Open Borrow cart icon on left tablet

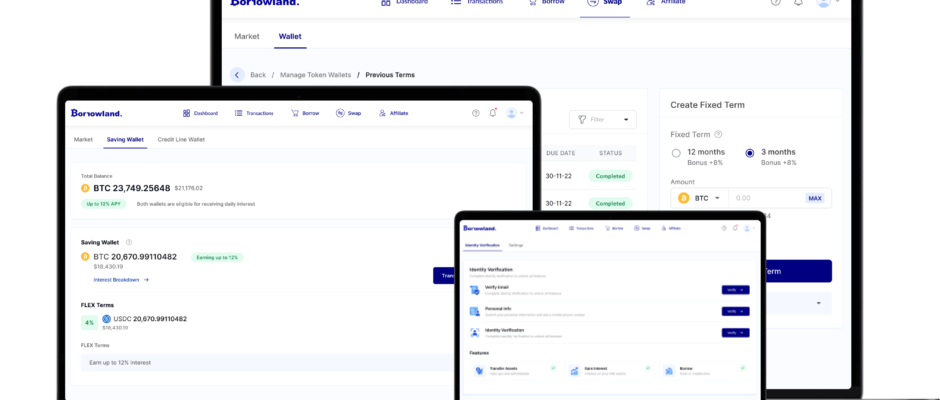pyautogui.click(x=294, y=113)
